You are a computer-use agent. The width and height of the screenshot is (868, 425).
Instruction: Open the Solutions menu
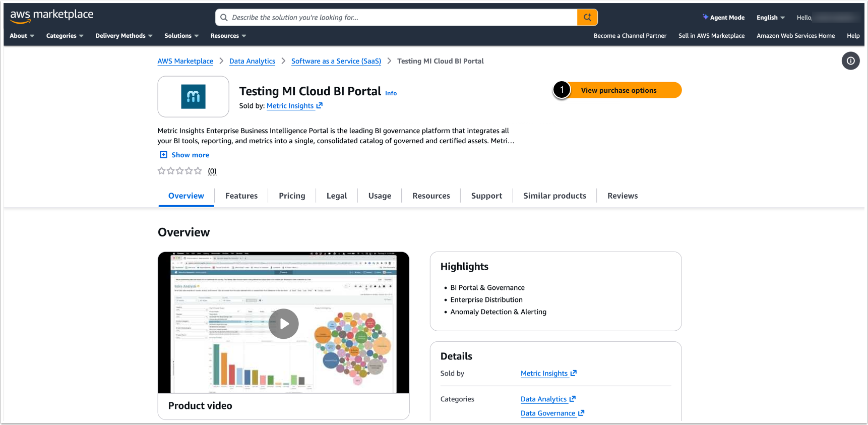[181, 36]
